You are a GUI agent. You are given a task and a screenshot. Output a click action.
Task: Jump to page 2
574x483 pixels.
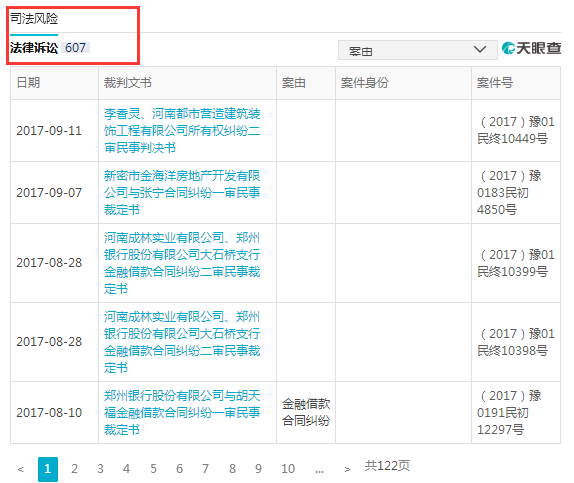[x=74, y=469]
